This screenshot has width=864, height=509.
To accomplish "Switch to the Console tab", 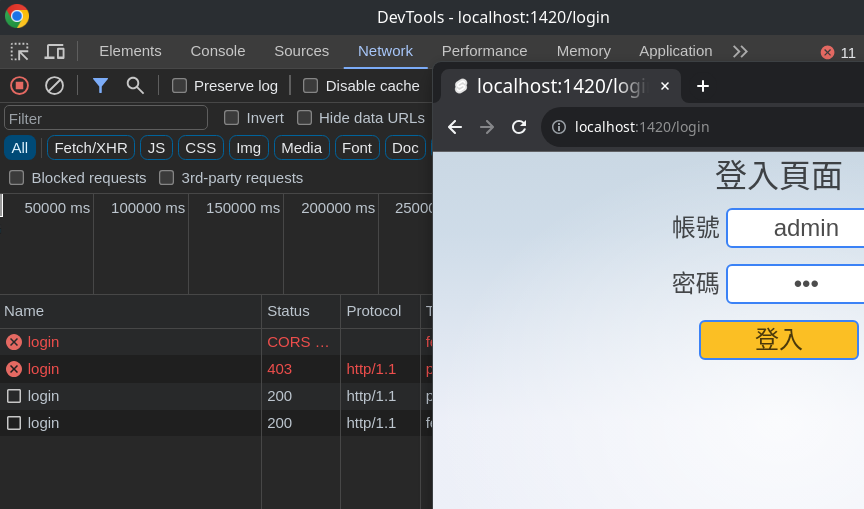I will click(x=218, y=51).
